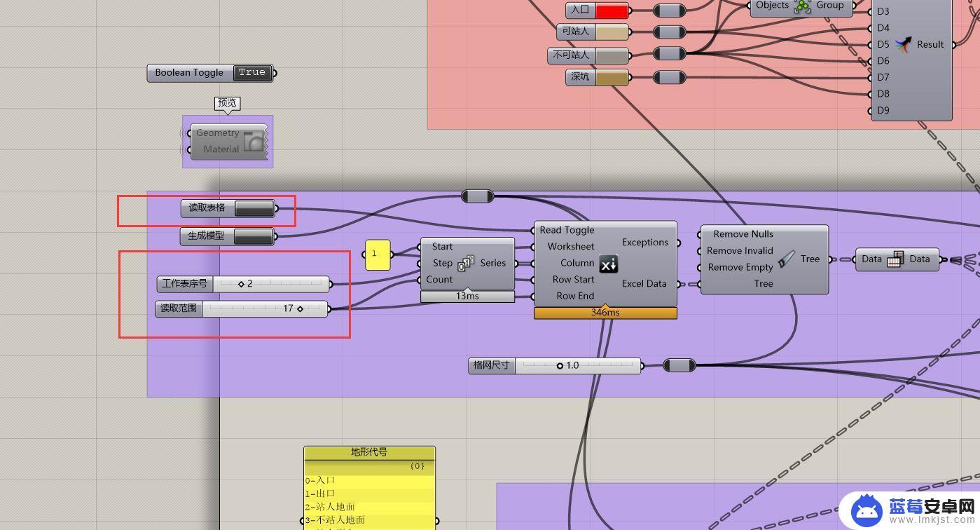980x530 pixels.
Task: Click the 格网尺寸 slider name label
Action: pos(492,365)
